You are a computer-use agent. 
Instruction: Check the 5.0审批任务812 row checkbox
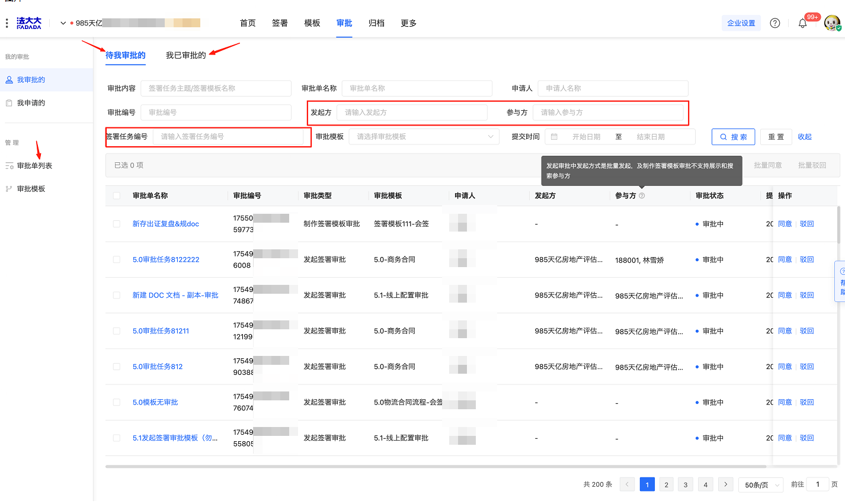click(x=117, y=367)
